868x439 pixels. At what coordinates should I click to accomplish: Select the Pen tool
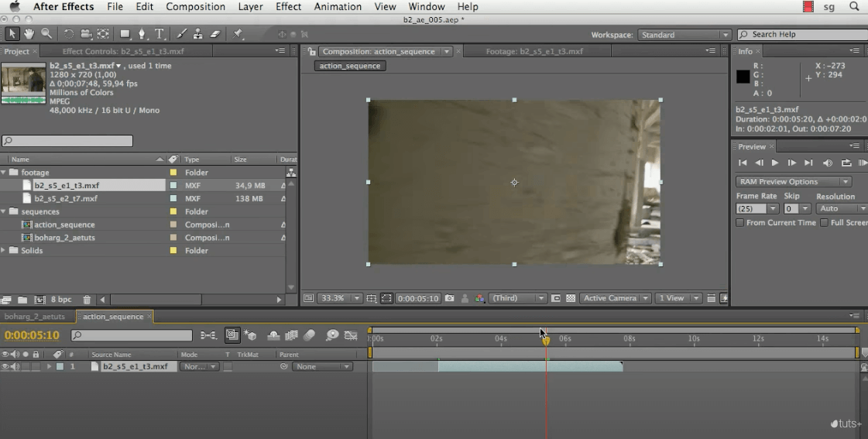pyautogui.click(x=142, y=34)
